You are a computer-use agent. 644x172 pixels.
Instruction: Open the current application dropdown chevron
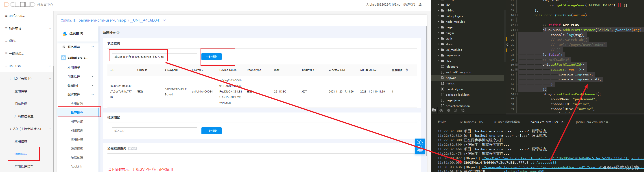(x=164, y=20)
